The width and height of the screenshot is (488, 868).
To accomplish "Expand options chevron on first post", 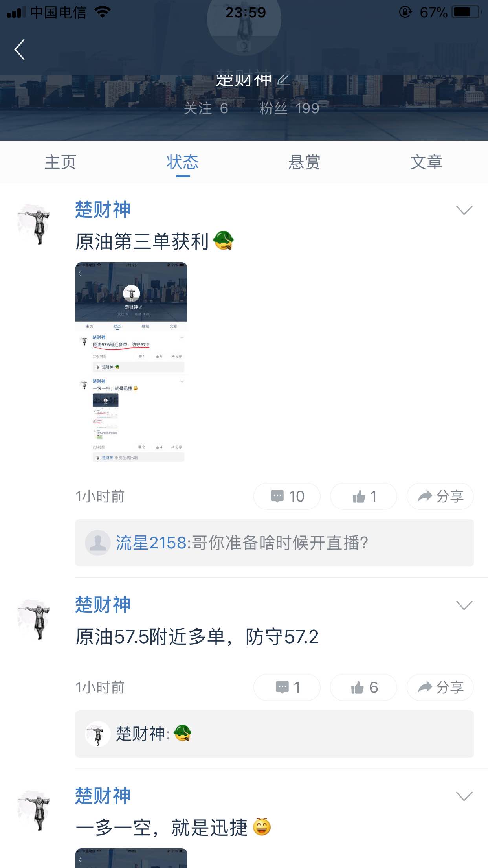I will (x=464, y=210).
